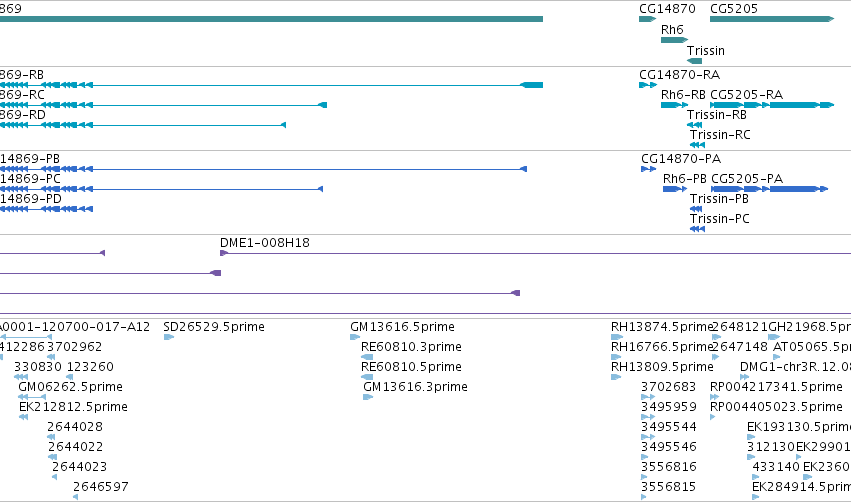Select transcript CG14870-RA
The height and width of the screenshot is (502, 851).
click(x=647, y=85)
